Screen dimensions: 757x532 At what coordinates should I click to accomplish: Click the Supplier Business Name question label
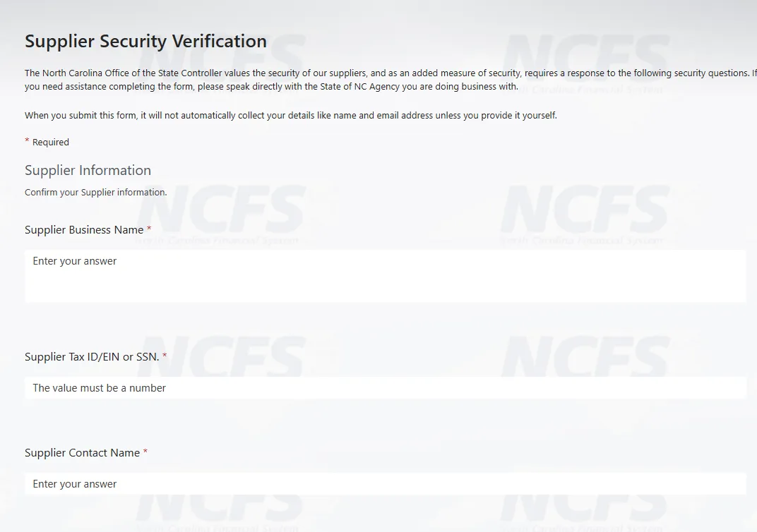(84, 230)
